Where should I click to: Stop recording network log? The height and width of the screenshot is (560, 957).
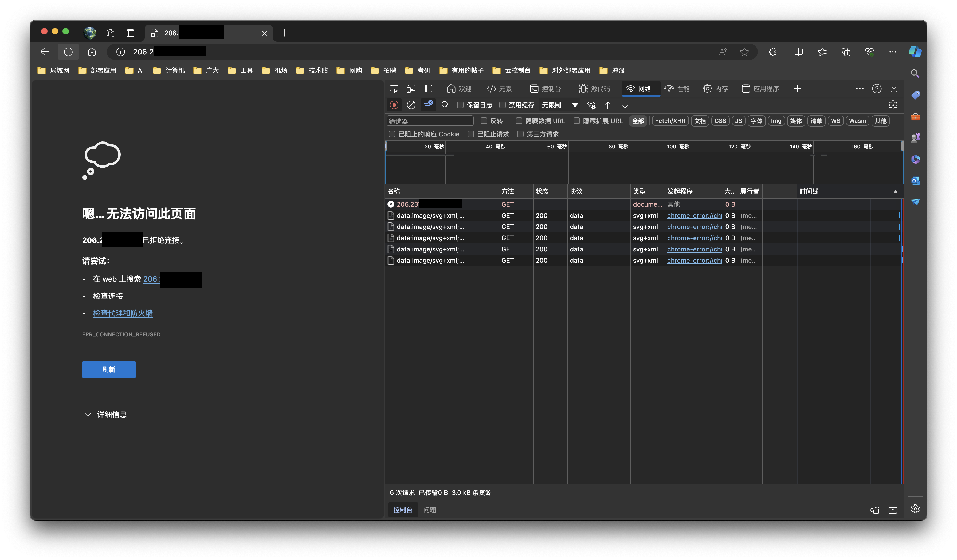tap(394, 105)
